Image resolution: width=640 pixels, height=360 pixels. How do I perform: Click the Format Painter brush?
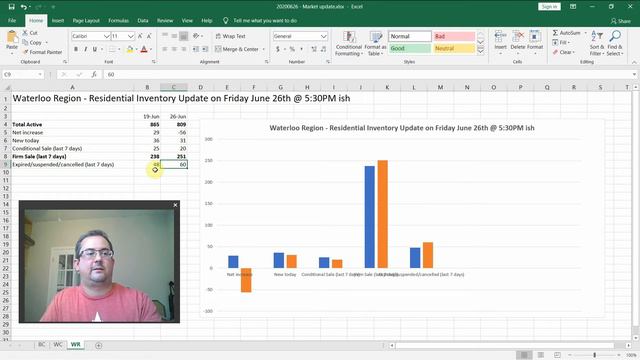coord(42,52)
